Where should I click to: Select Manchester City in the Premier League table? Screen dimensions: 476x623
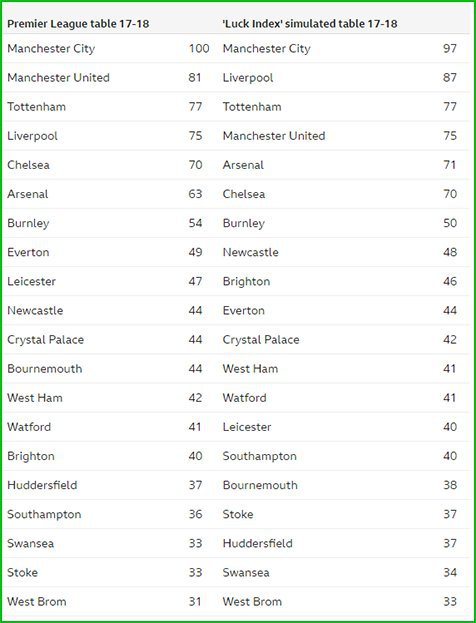[51, 49]
